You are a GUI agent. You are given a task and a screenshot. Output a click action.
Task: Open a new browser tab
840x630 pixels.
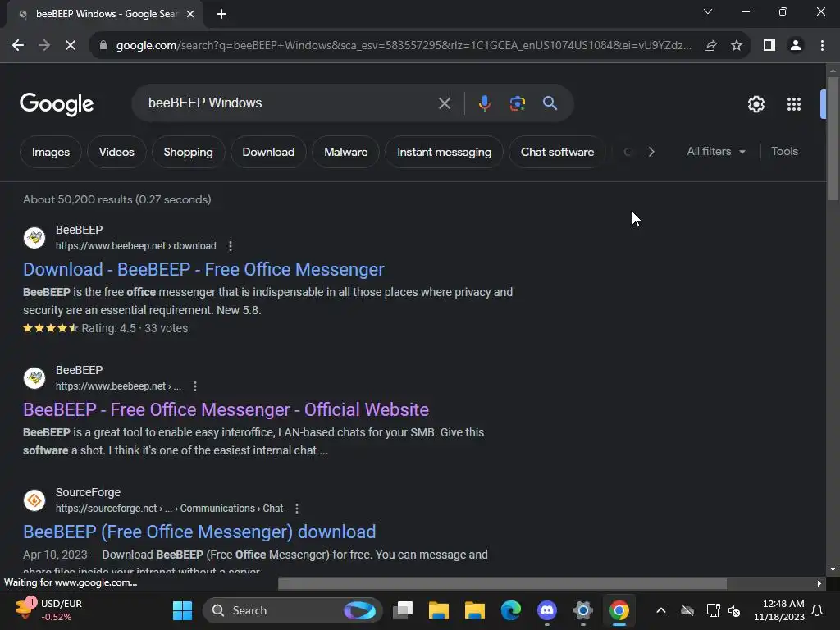tap(221, 14)
